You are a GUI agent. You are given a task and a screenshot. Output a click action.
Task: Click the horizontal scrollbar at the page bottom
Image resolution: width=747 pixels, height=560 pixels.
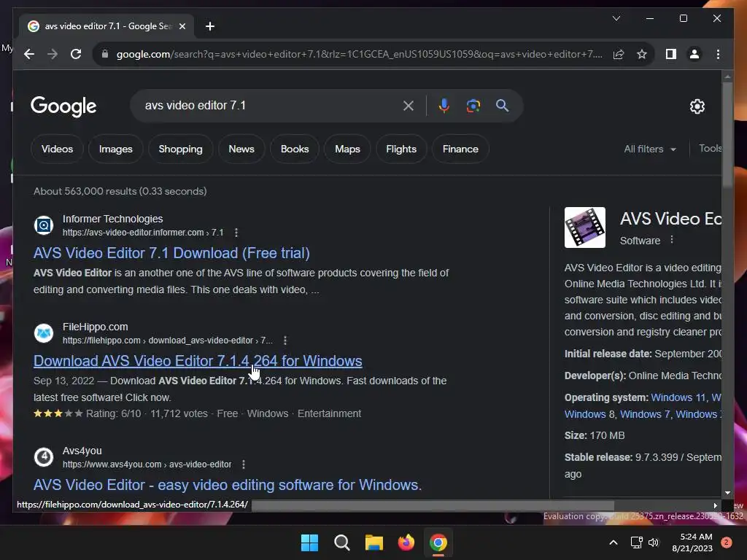433,505
